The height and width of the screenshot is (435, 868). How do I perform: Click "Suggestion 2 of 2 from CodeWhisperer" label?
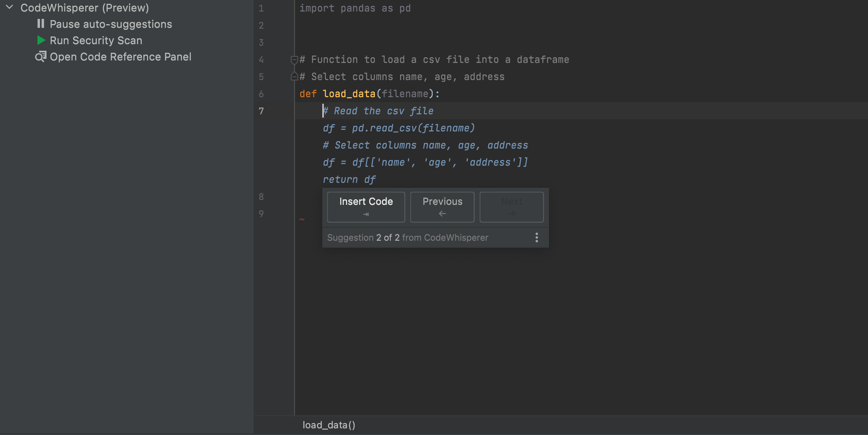pyautogui.click(x=407, y=238)
